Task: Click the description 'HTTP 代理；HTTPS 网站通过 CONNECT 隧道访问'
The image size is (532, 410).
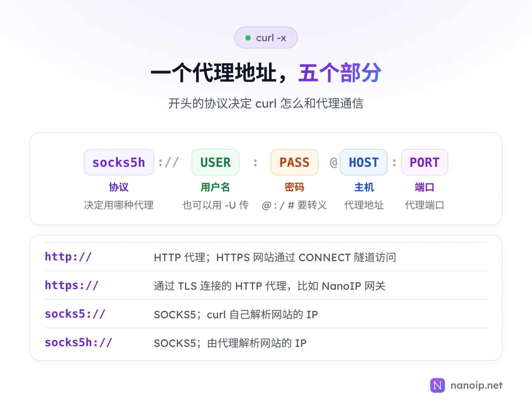Action: [x=275, y=257]
